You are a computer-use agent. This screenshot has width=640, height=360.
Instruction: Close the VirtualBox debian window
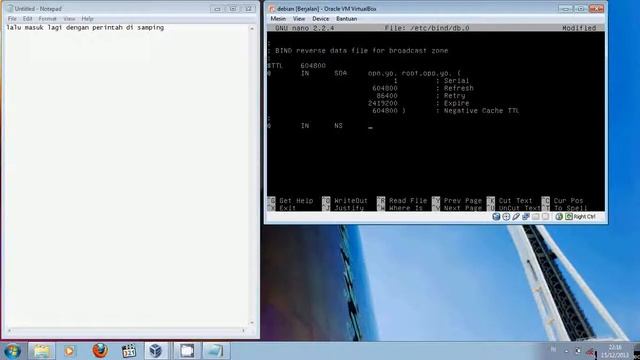coord(596,9)
